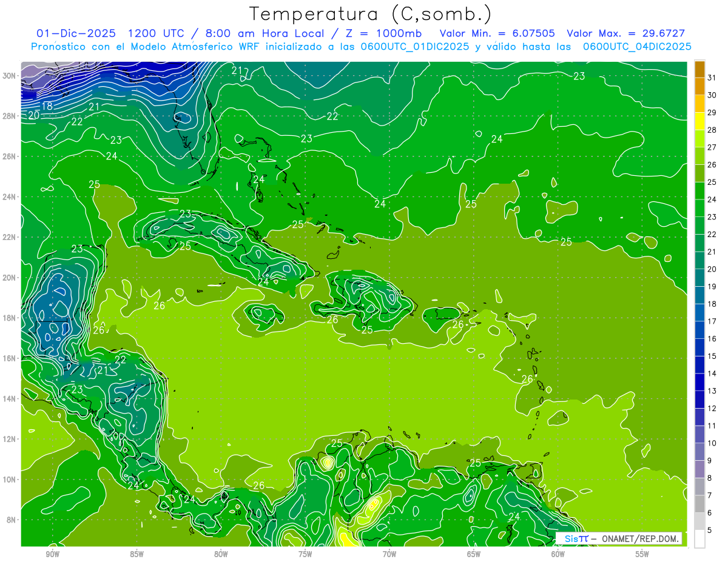Click the 65W longitude axis label
This screenshot has height=562, width=728.
point(474,554)
